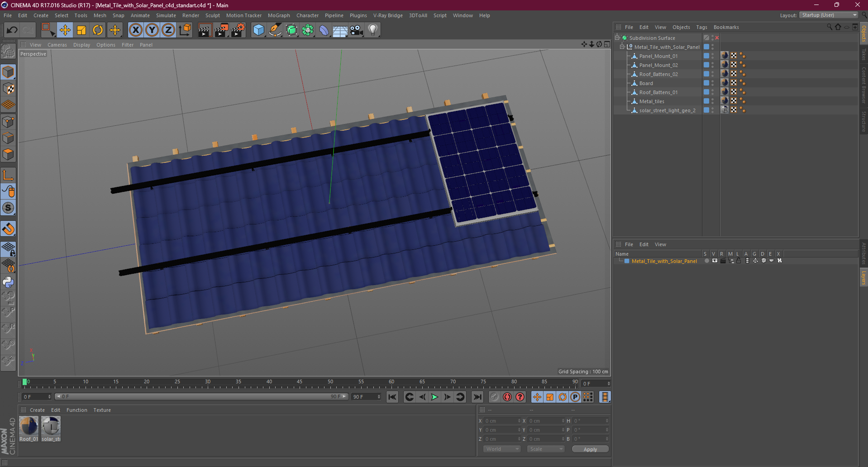Open the Simulate menu
This screenshot has width=868, height=467.
tap(166, 15)
